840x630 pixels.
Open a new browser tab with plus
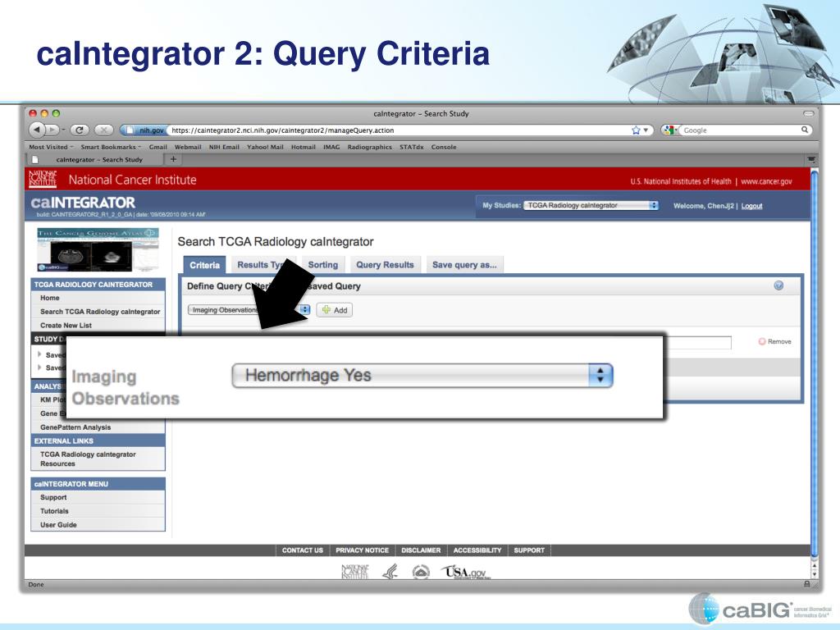[x=173, y=159]
